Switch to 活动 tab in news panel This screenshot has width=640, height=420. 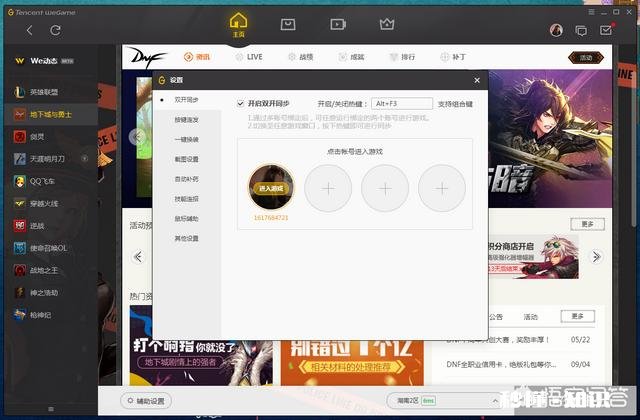pos(530,317)
